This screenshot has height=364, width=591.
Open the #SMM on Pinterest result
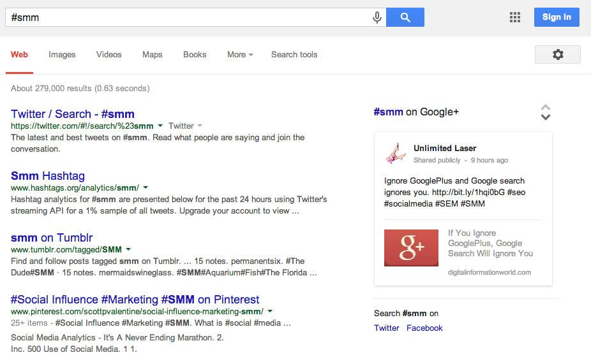pyautogui.click(x=135, y=300)
